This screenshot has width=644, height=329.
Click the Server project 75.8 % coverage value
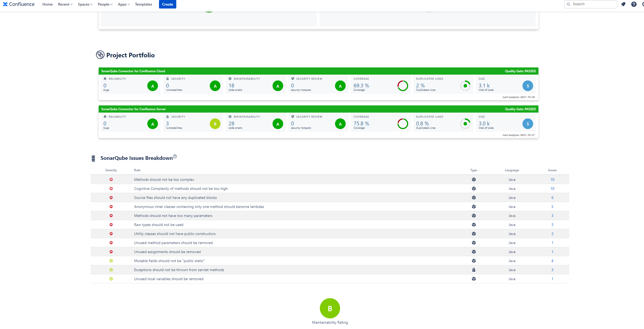tap(361, 123)
